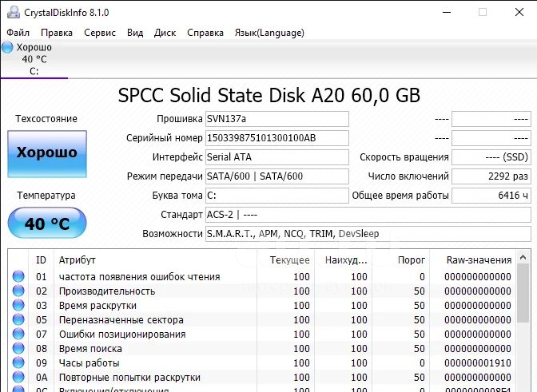Click the Порог column header
The image size is (537, 392).
[400, 260]
